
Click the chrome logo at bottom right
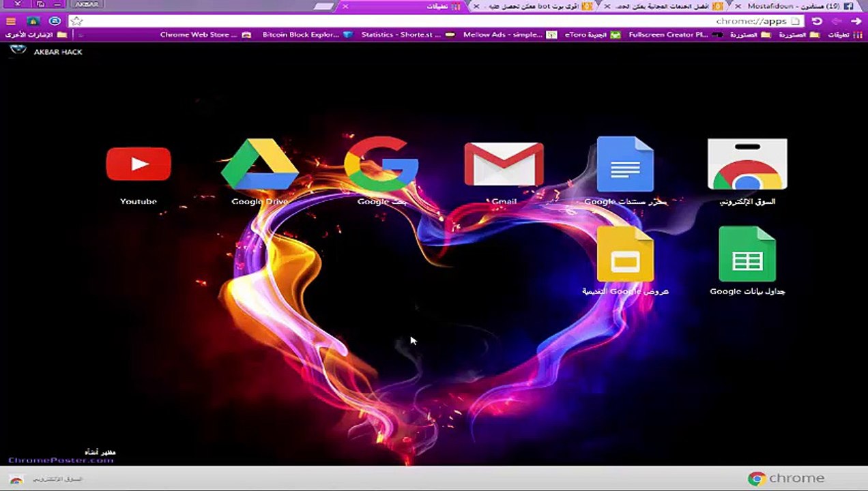[x=786, y=479]
